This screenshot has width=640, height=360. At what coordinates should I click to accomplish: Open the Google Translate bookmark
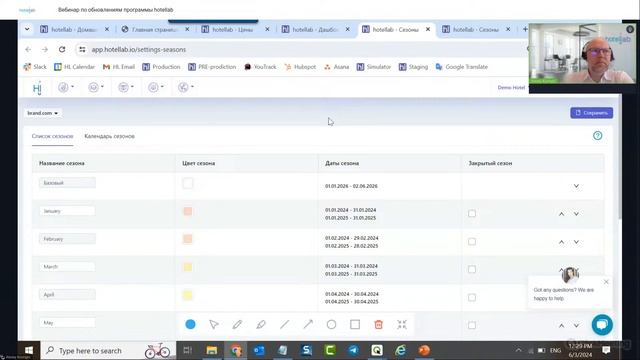pyautogui.click(x=462, y=67)
